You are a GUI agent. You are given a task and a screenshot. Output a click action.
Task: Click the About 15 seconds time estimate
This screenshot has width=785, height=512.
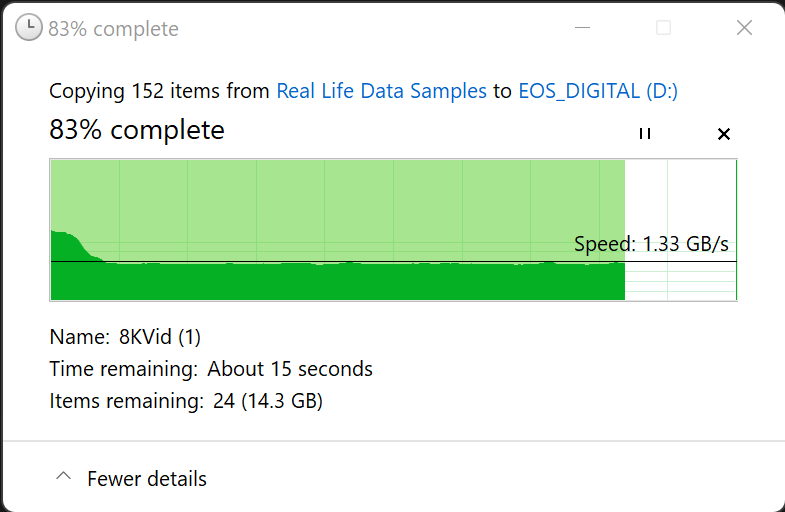(x=290, y=369)
